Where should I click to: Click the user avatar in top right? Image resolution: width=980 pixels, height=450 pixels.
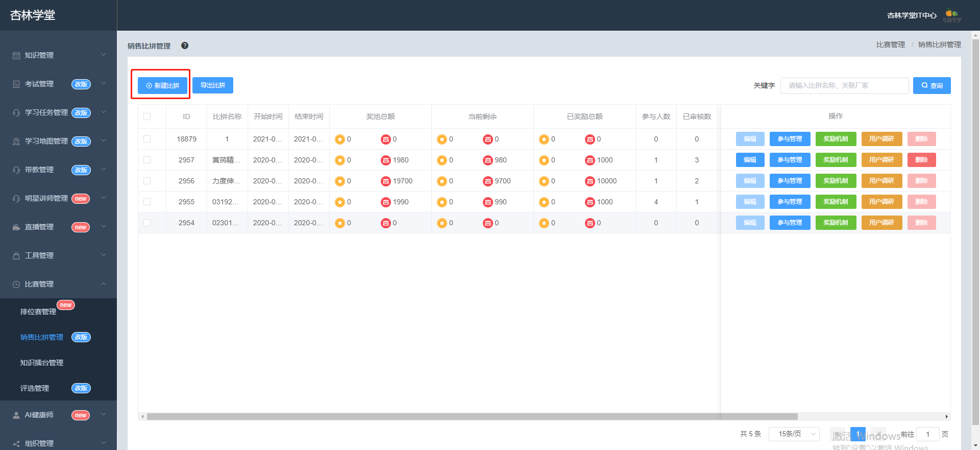click(x=952, y=16)
